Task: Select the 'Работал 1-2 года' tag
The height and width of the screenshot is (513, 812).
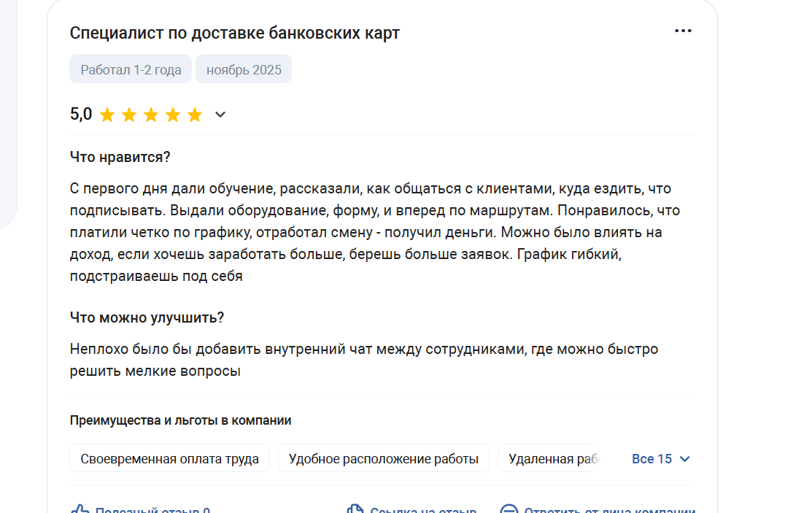Action: coord(131,70)
